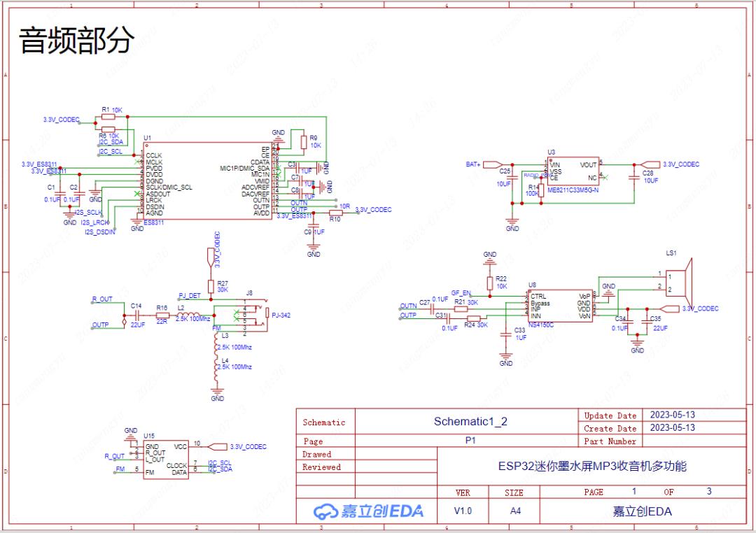Click the GND symbol below capacitor C33
Screen dimensions: 756x533
(505, 357)
